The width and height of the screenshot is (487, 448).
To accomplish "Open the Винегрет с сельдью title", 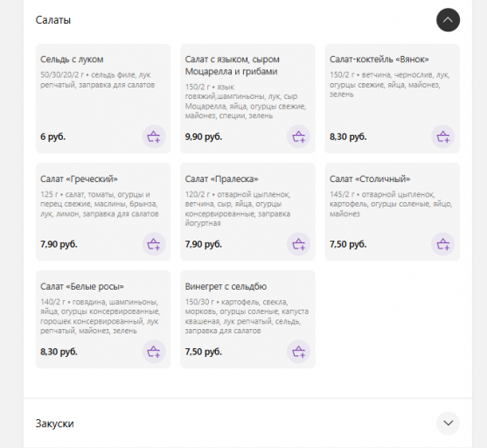I will 226,286.
